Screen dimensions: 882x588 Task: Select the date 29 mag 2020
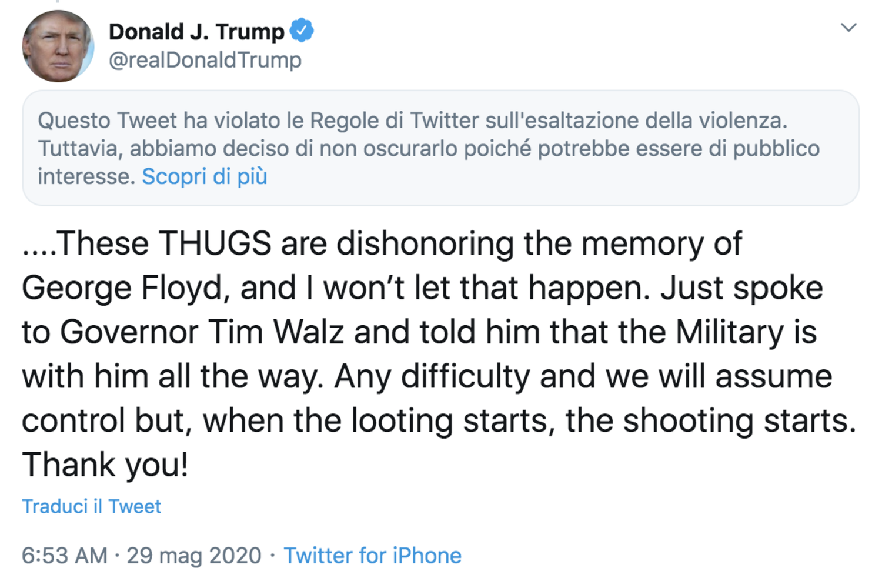tap(194, 554)
